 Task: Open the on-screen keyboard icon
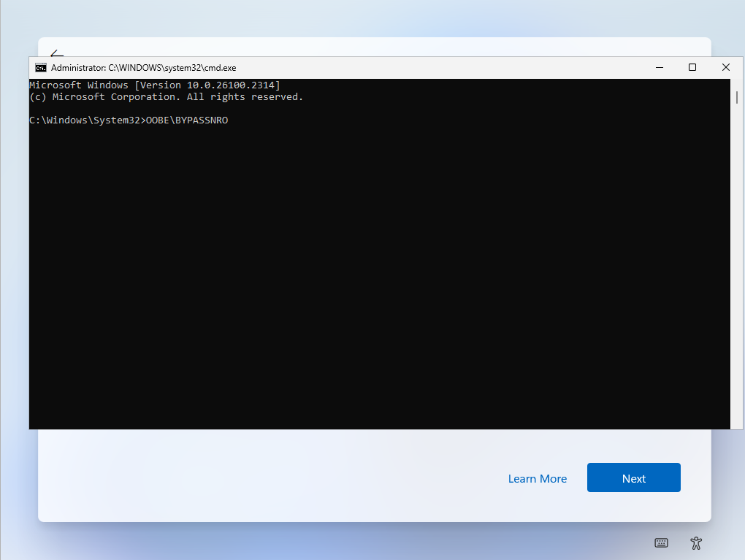[x=661, y=543]
